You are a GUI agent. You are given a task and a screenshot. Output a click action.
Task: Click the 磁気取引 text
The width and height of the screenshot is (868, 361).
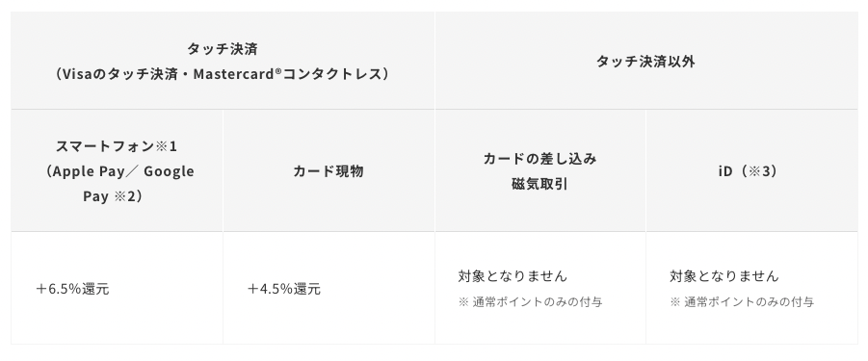pyautogui.click(x=540, y=184)
